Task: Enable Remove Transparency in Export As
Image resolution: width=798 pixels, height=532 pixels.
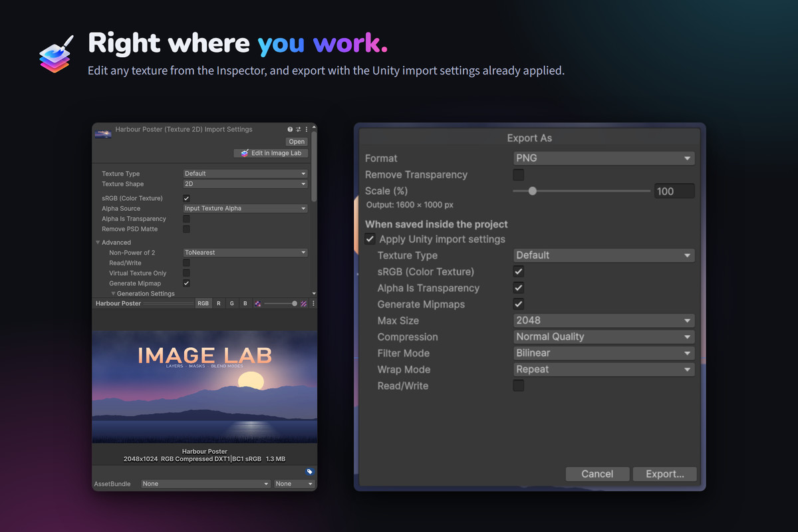Action: click(519, 175)
